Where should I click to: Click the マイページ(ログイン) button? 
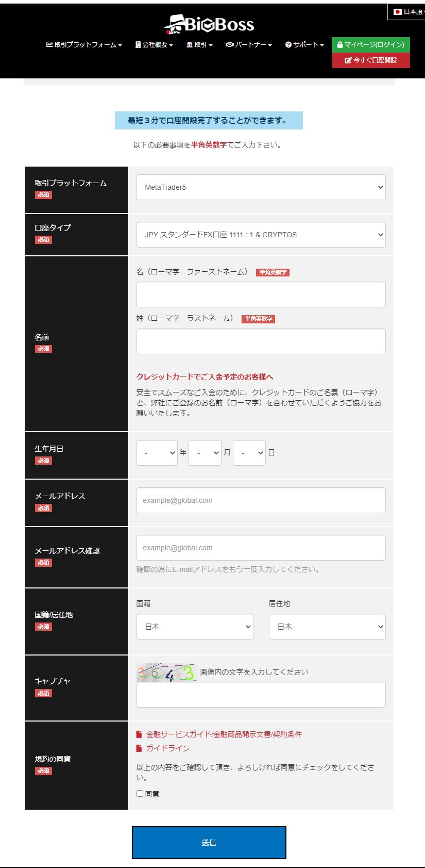tap(371, 45)
